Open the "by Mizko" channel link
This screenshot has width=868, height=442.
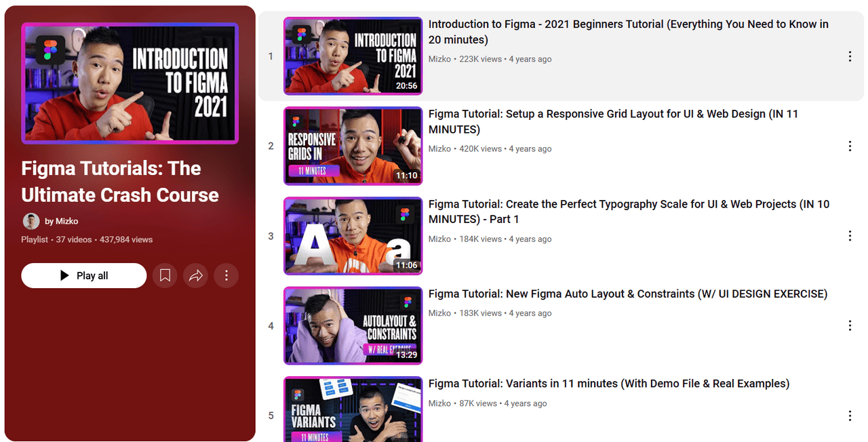coord(62,221)
